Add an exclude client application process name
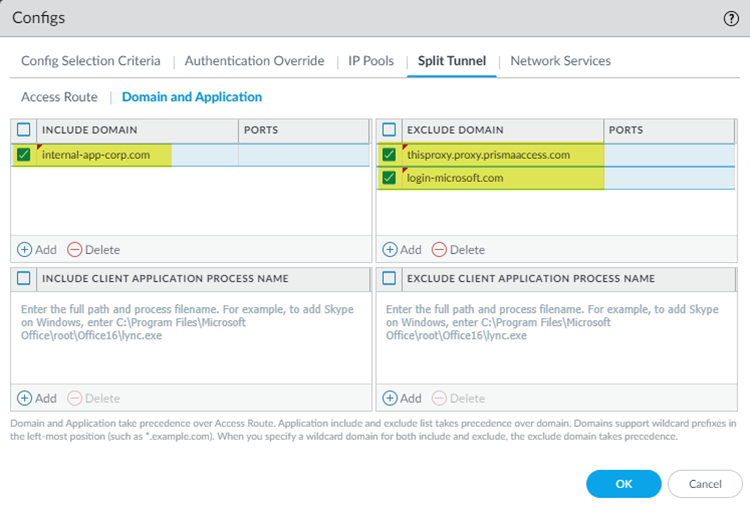The height and width of the screenshot is (512, 750). point(402,397)
